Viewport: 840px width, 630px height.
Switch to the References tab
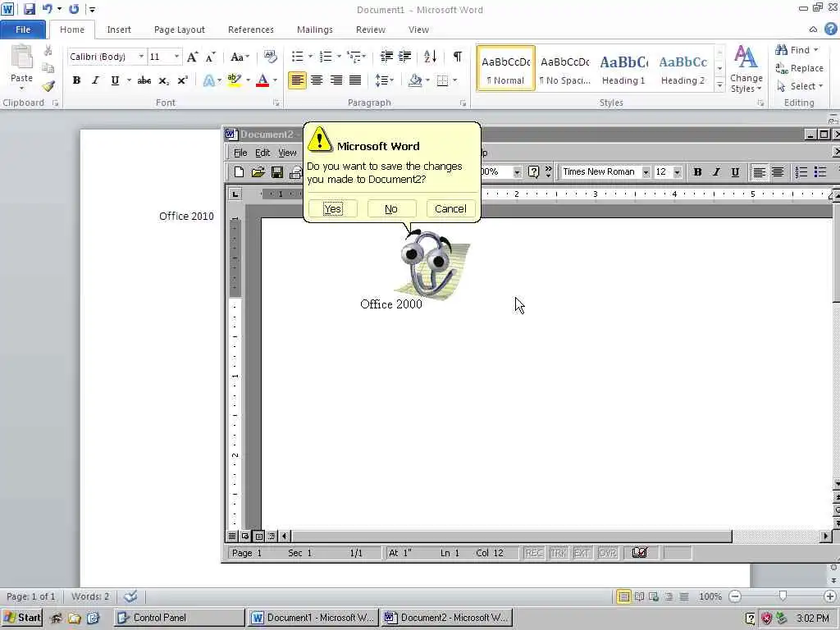click(x=251, y=30)
